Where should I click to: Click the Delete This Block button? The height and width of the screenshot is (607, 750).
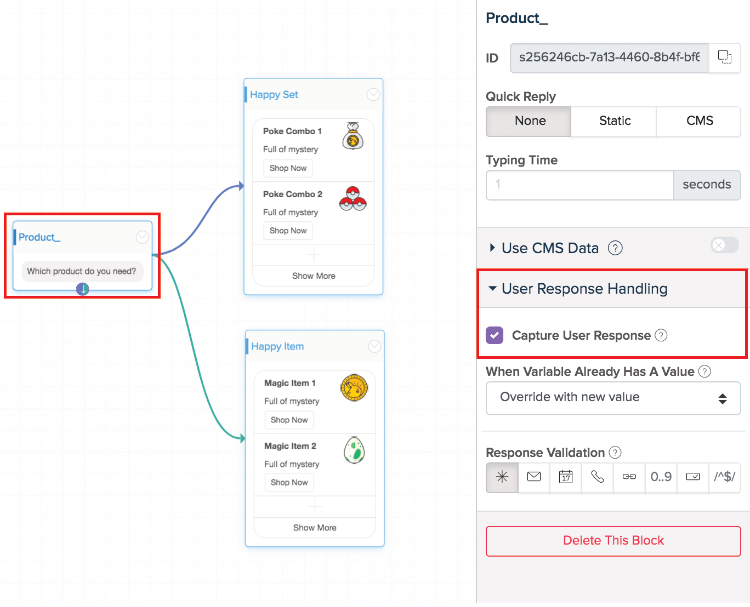click(x=612, y=540)
